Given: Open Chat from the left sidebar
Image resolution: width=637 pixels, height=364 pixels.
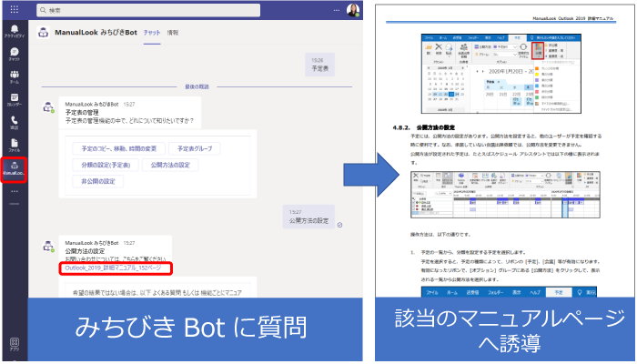Looking at the screenshot, I should pyautogui.click(x=15, y=54).
